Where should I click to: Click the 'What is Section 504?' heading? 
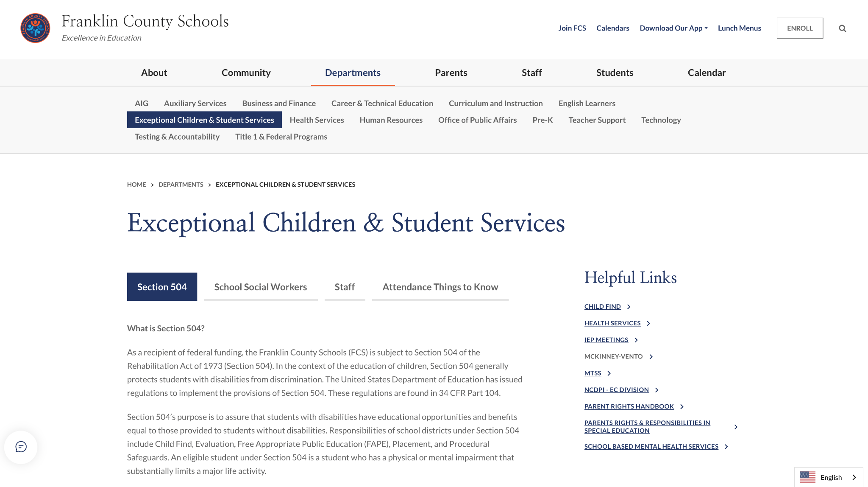pos(166,328)
